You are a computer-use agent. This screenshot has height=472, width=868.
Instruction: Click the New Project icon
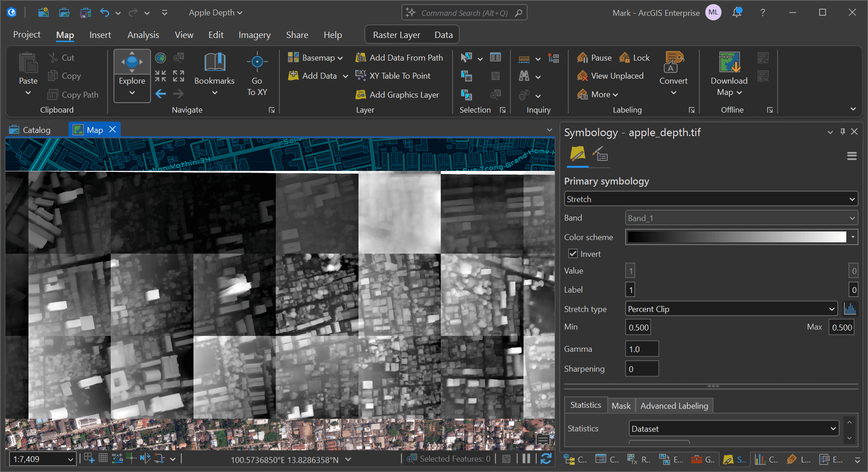[43, 13]
